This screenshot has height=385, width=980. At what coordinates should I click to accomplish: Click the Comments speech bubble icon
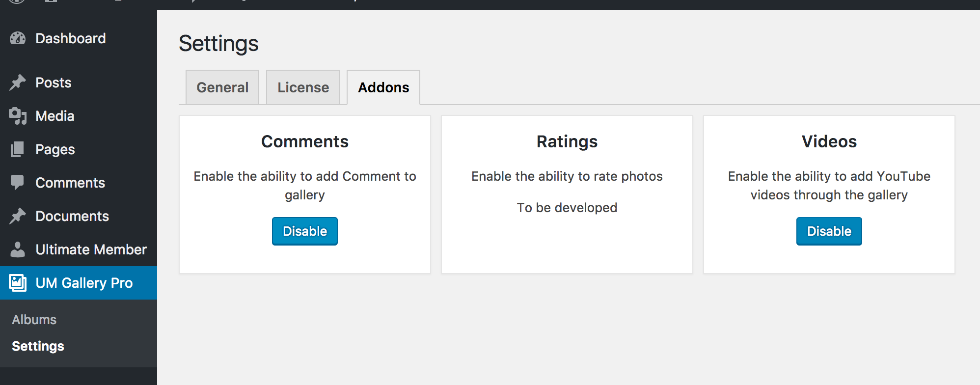(x=18, y=183)
